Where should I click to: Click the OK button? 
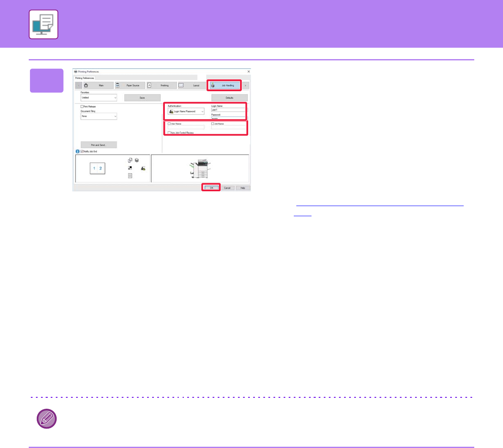point(211,188)
